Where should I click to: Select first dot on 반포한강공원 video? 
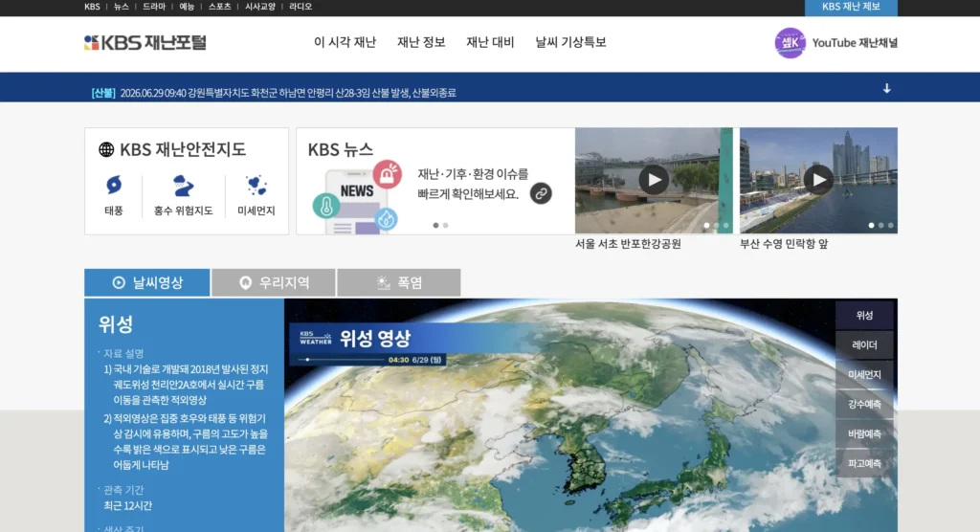(706, 225)
